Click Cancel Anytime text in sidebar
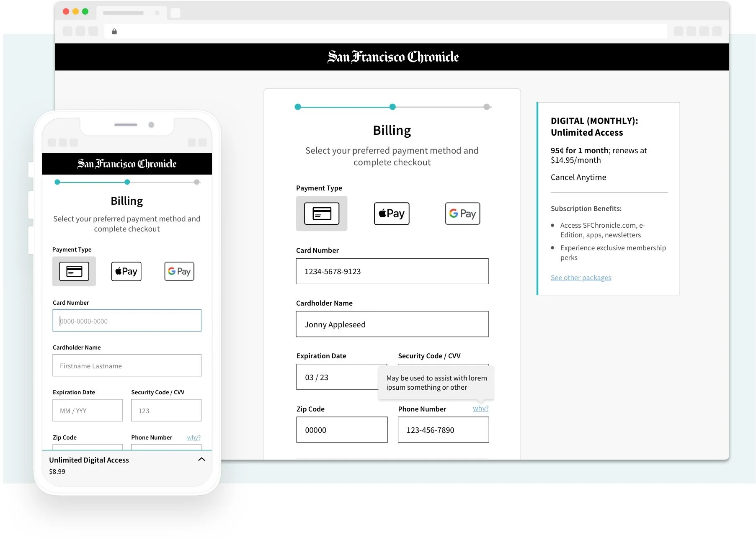The height and width of the screenshot is (540, 756). tap(578, 177)
